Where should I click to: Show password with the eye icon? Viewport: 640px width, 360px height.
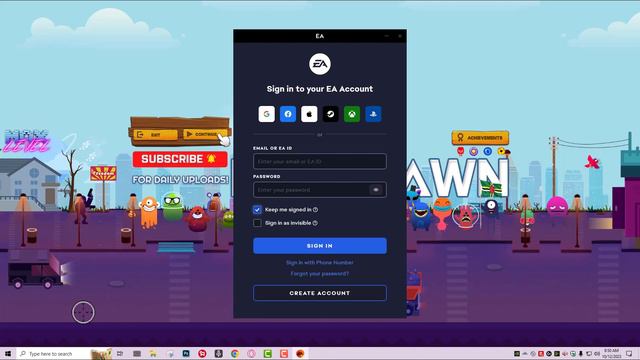376,190
